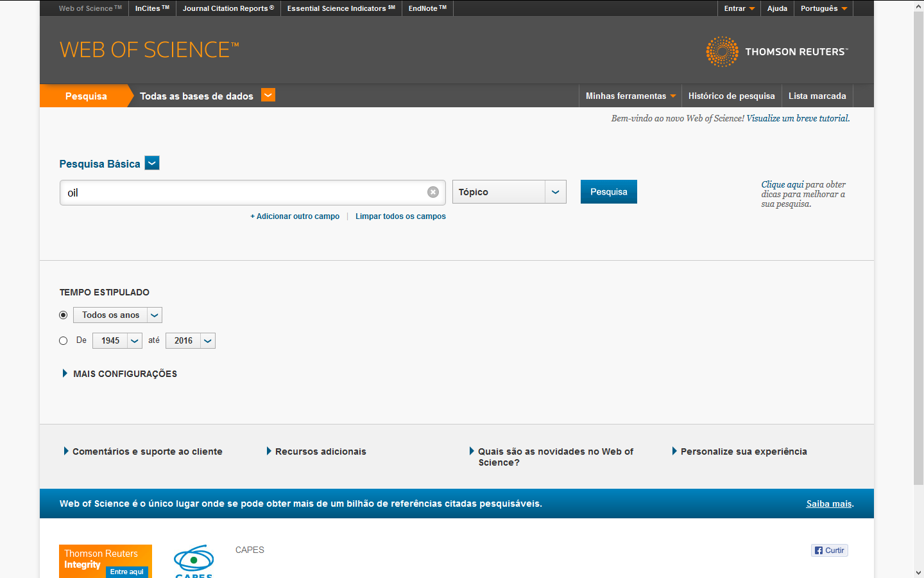Expand Mais Configurações section
The width and height of the screenshot is (924, 578).
[119, 374]
